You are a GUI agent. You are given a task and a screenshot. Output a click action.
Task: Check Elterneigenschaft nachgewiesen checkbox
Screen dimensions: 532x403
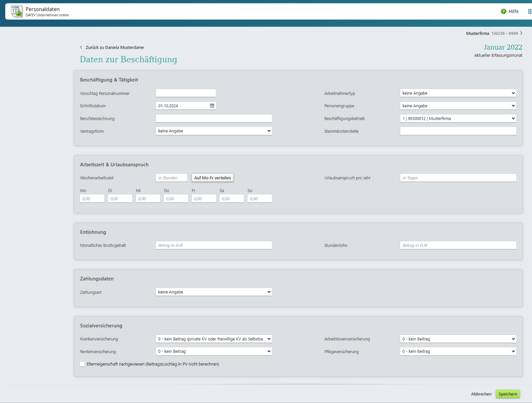82,364
